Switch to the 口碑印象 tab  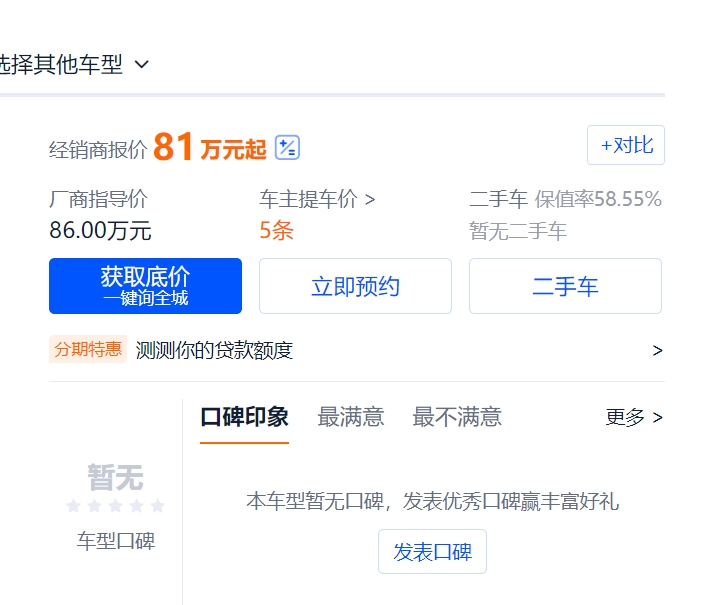244,417
